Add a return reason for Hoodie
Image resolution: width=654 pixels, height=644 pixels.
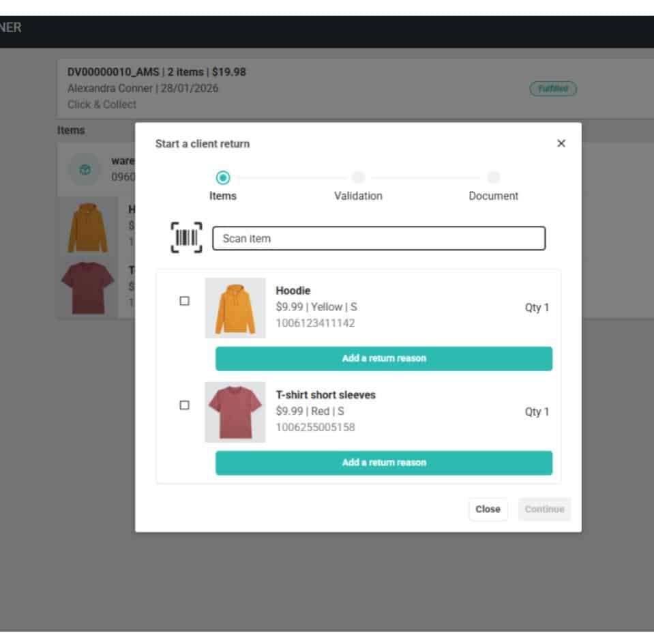tap(383, 358)
